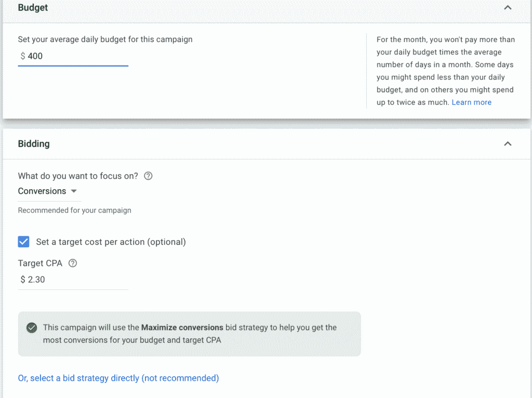Open the Learn more budget link
The height and width of the screenshot is (398, 532).
(471, 102)
